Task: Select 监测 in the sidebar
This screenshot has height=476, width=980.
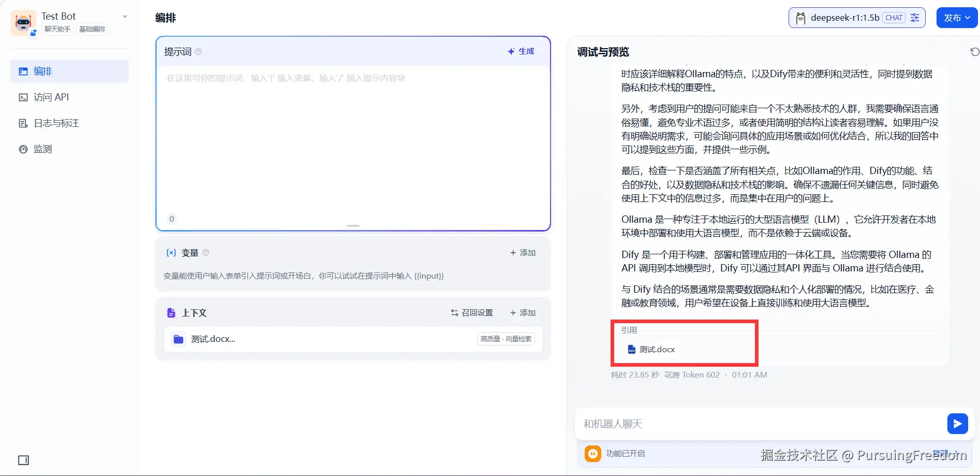Action: (x=69, y=149)
